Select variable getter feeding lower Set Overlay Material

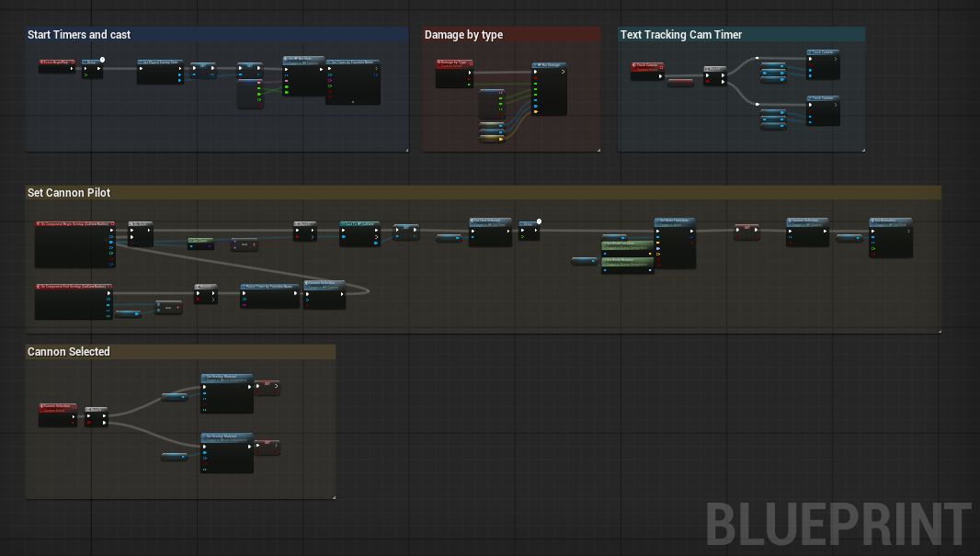[x=175, y=457]
